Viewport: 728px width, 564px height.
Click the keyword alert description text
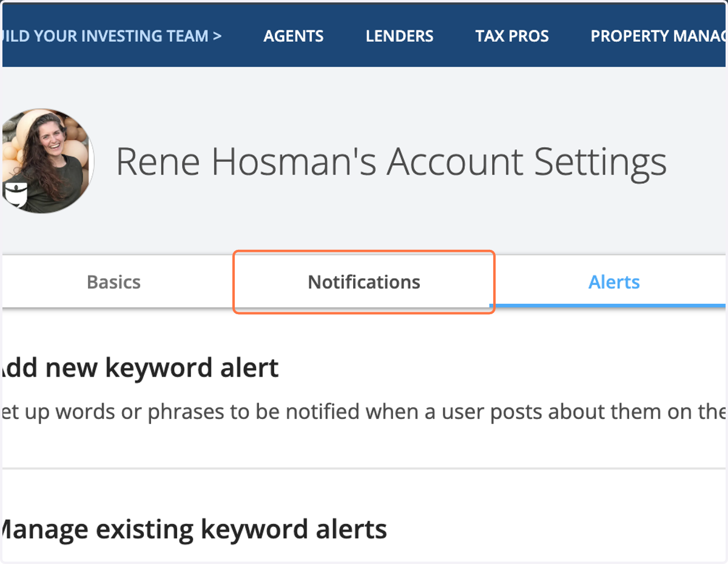(364, 412)
